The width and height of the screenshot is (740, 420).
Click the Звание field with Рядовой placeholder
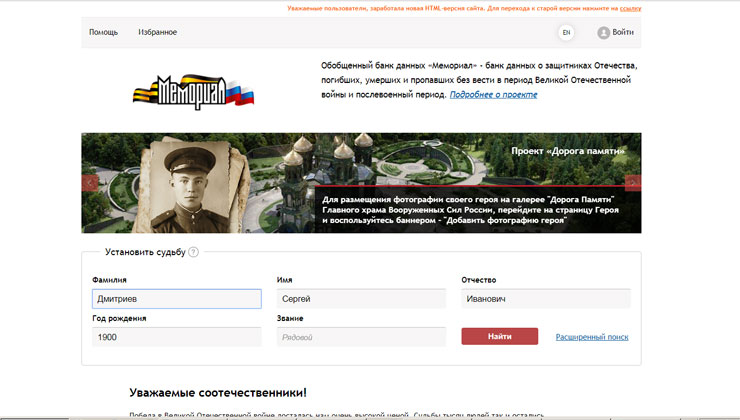click(x=360, y=337)
